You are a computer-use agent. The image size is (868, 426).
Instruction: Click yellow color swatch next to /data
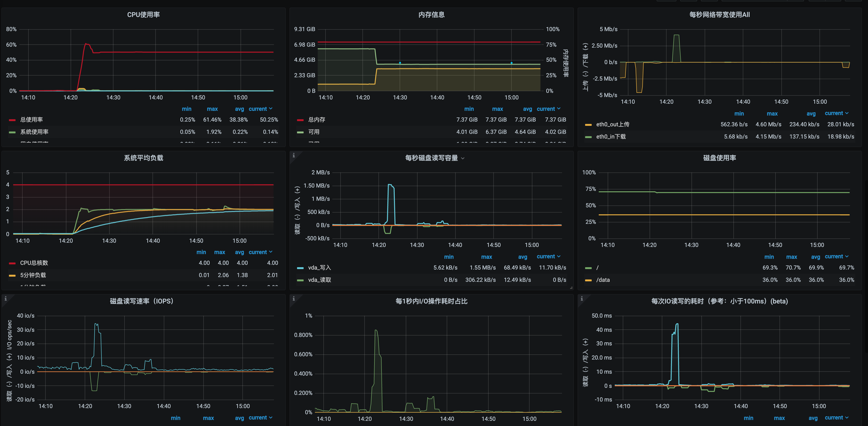[x=588, y=280]
